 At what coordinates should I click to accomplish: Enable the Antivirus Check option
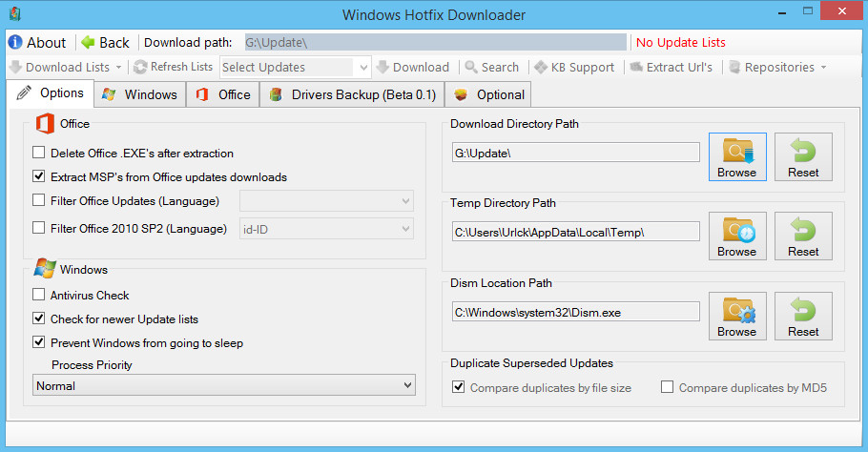point(39,295)
